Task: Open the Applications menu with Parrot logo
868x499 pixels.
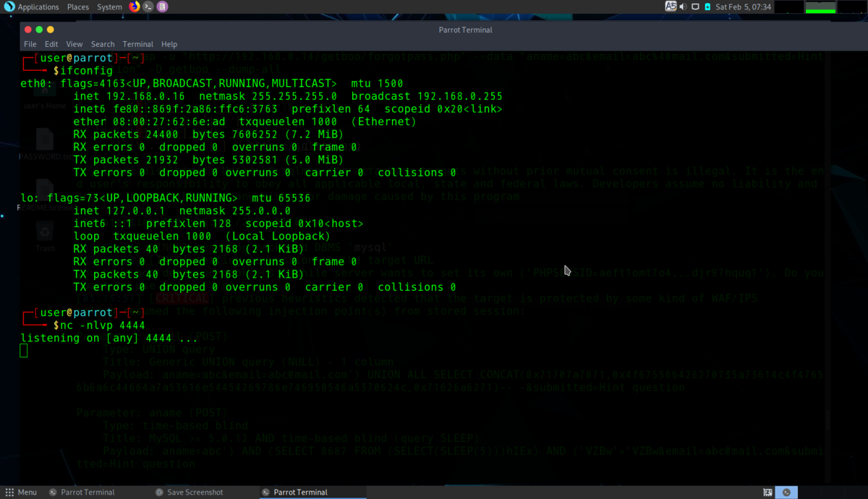Action: [32, 7]
